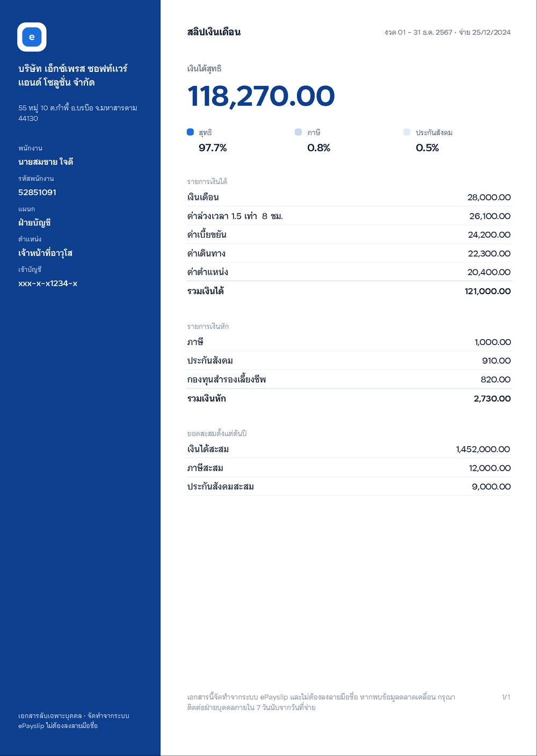Screen dimensions: 537x756
Task: Select the employee ID 52851091
Action: pos(37,193)
